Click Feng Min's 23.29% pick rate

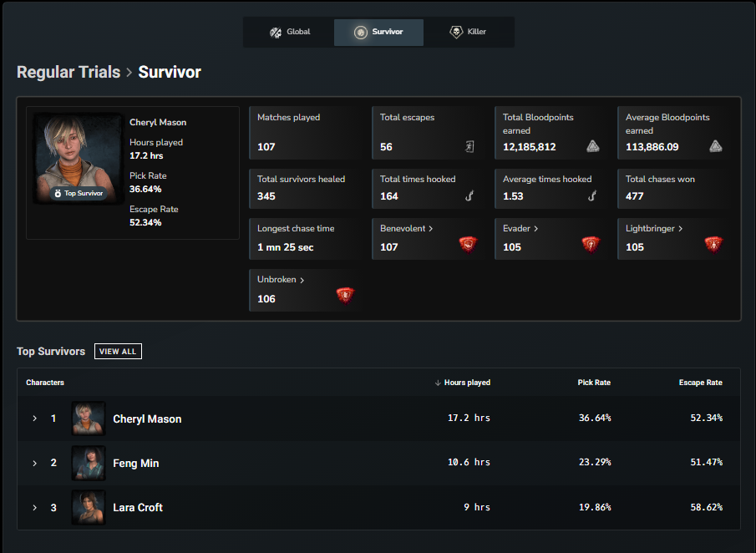coord(595,462)
